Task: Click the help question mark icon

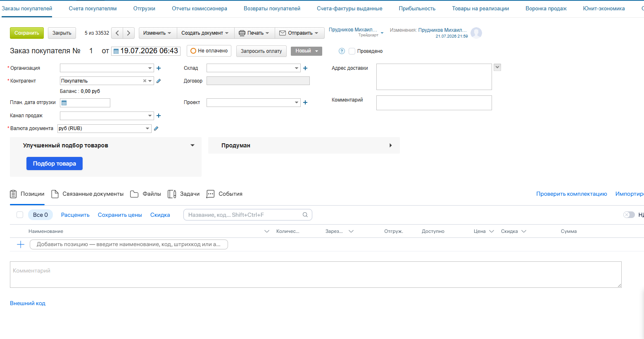Action: 342,51
